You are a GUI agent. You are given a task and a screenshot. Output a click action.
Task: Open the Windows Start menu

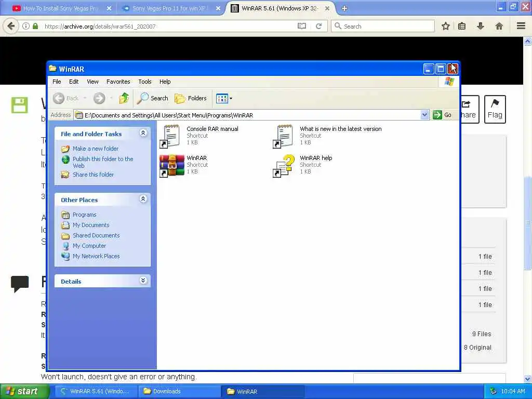click(24, 392)
